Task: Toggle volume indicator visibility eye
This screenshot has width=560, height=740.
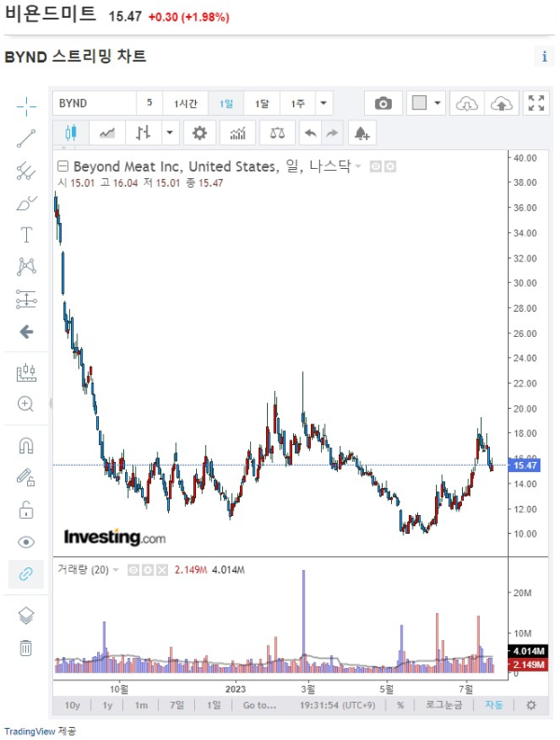Action: point(133,570)
